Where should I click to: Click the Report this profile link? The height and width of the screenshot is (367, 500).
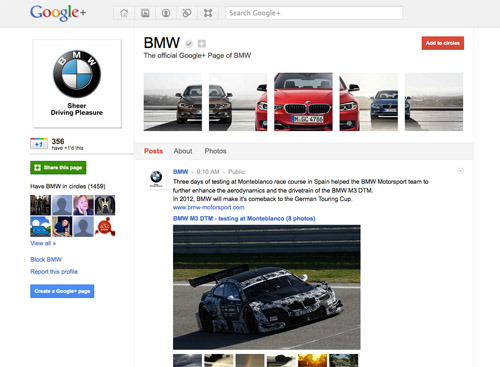click(x=54, y=272)
